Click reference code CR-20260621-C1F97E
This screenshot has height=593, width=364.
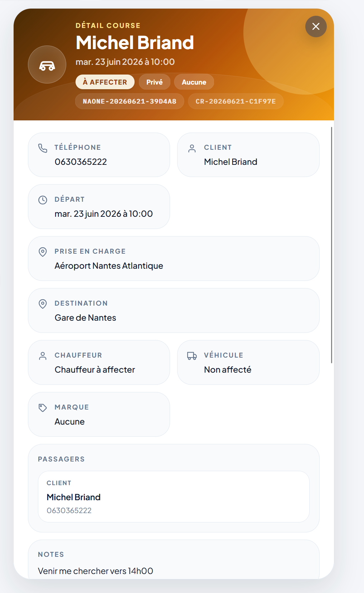click(x=236, y=101)
